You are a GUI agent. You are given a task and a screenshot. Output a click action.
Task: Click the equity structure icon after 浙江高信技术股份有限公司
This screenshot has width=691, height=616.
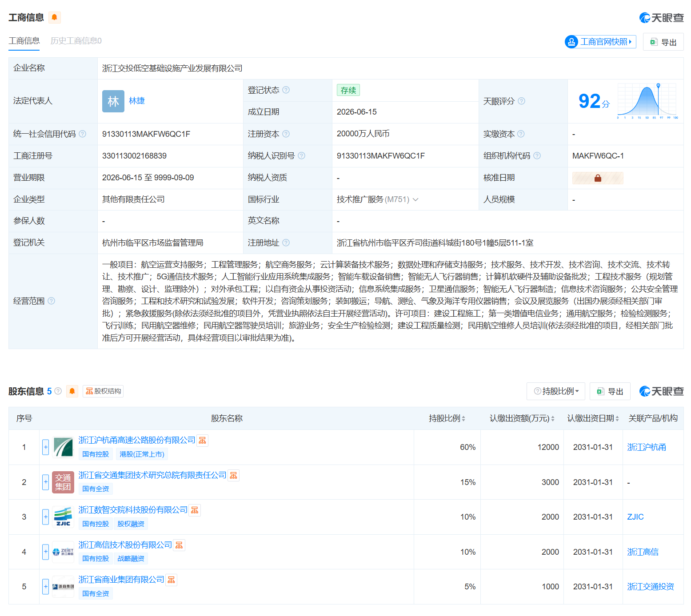179,545
